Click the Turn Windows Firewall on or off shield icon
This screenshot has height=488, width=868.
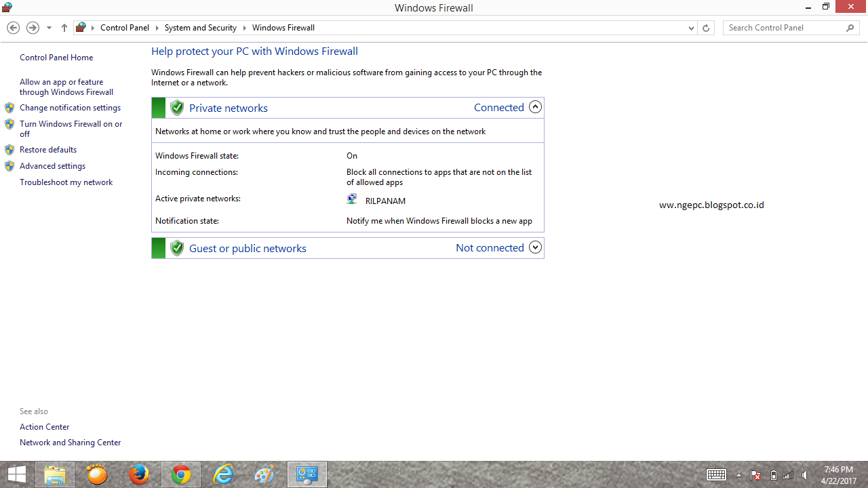click(9, 124)
